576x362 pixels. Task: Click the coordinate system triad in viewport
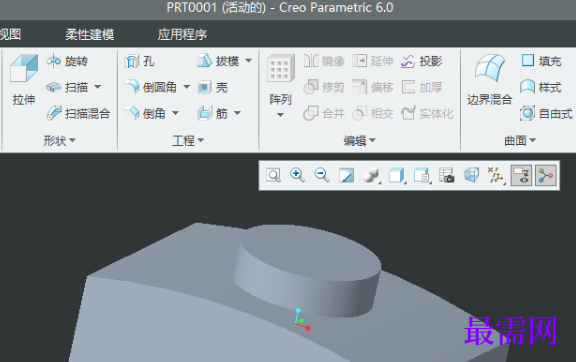pyautogui.click(x=302, y=320)
